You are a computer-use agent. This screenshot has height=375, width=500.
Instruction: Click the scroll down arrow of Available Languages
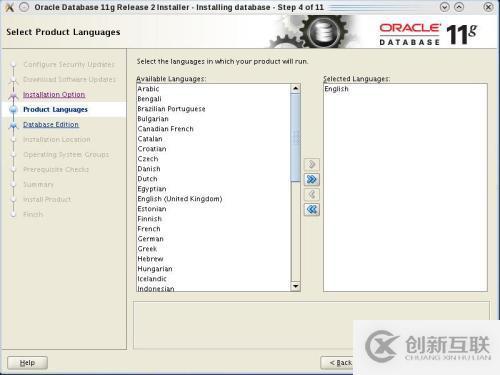pyautogui.click(x=295, y=286)
